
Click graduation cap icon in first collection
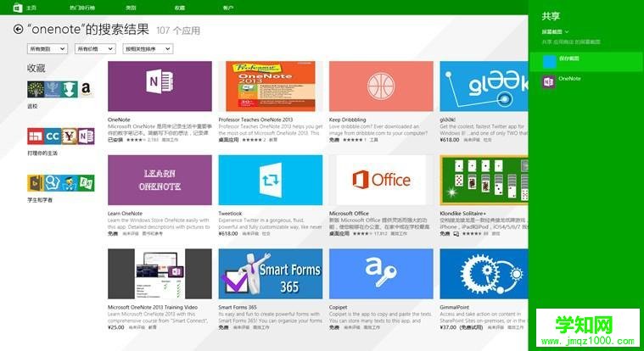click(x=70, y=89)
